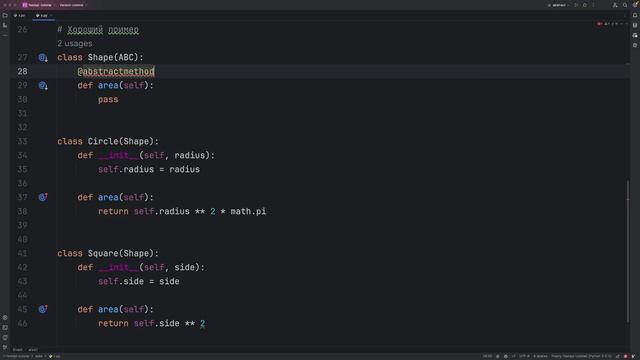Click the subclasses gutter icon beside class Shape
Viewport: 640px width, 360px height.
43,58
